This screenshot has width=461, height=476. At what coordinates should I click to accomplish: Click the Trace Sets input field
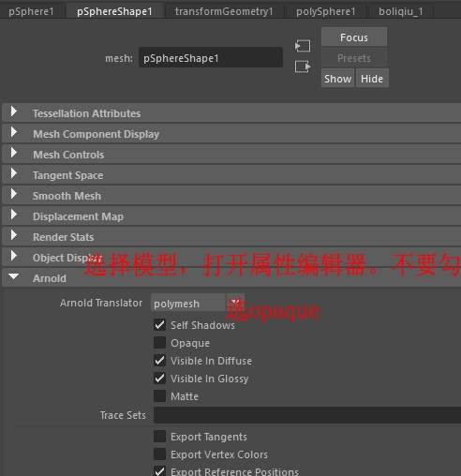307,415
